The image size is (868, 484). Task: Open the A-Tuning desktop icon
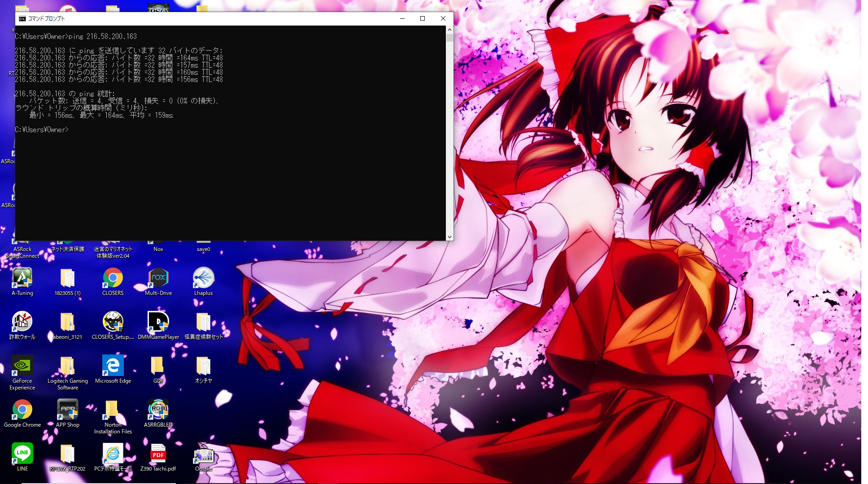[22, 278]
